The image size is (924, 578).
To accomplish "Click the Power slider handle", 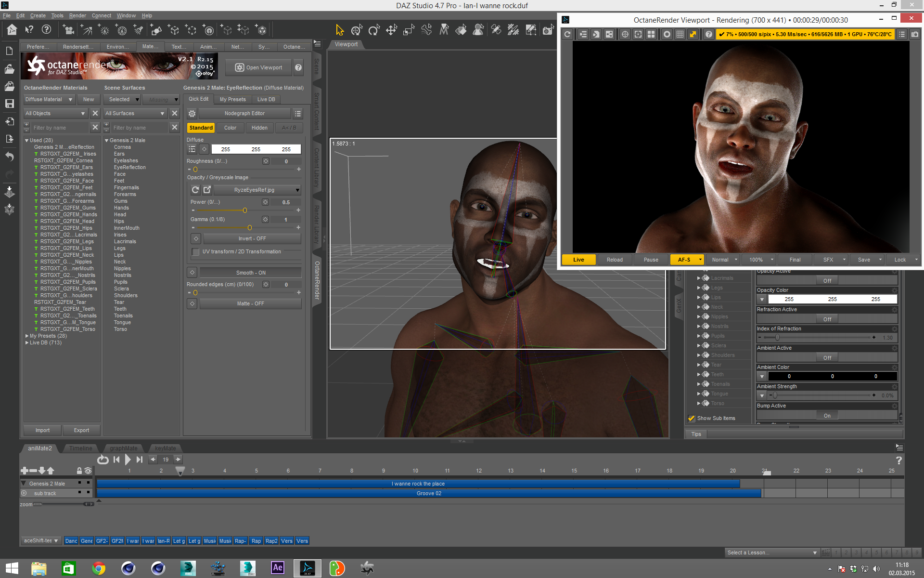I will click(x=245, y=210).
